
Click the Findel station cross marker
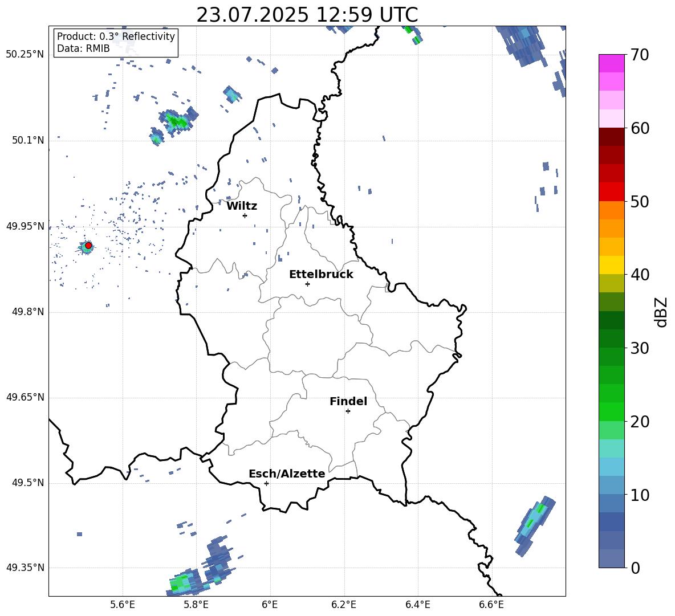[x=348, y=411]
